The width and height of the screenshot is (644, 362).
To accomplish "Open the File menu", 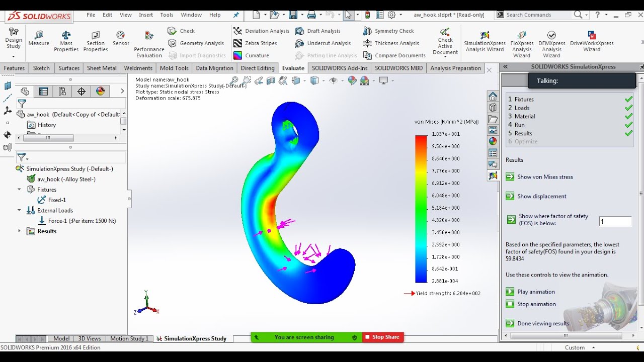I will pyautogui.click(x=91, y=15).
